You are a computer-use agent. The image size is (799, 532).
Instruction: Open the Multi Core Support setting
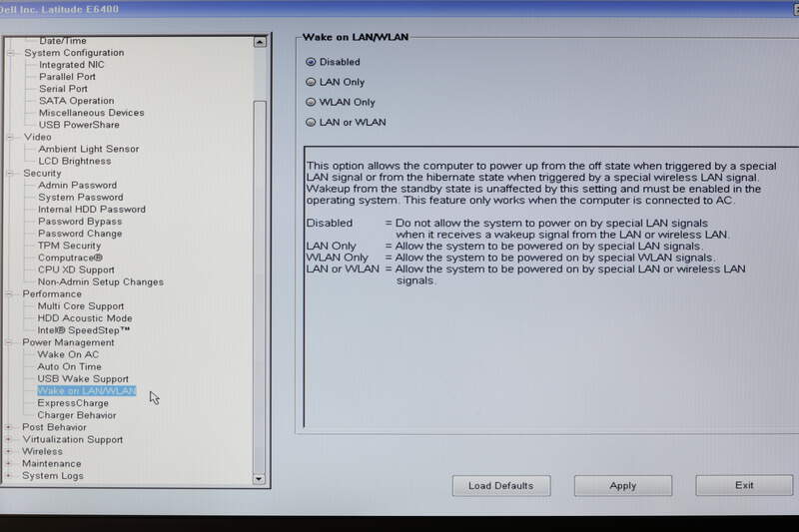click(81, 306)
